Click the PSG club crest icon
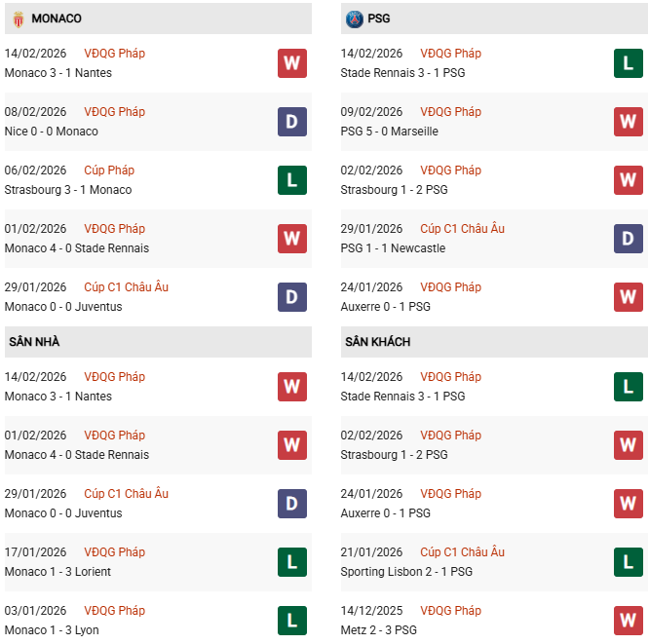Viewport: 649px width, 644px height. 354,19
